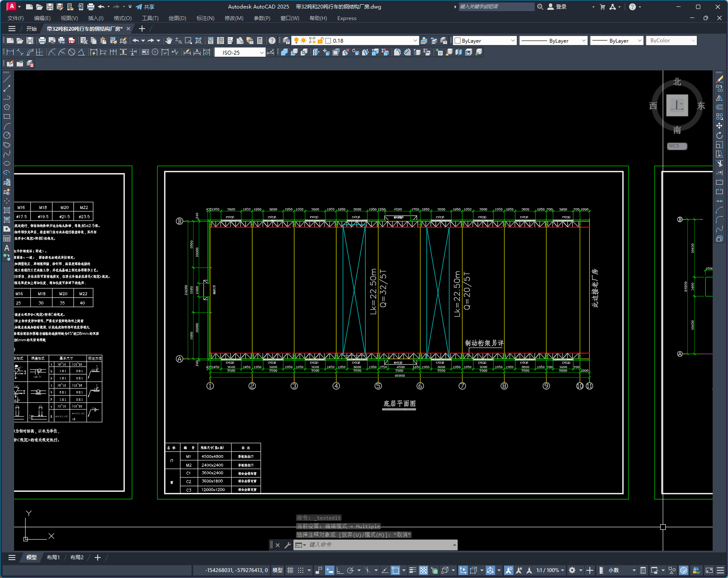Click the search magnifier icon in title bar
The image size is (728, 578).
click(x=540, y=7)
